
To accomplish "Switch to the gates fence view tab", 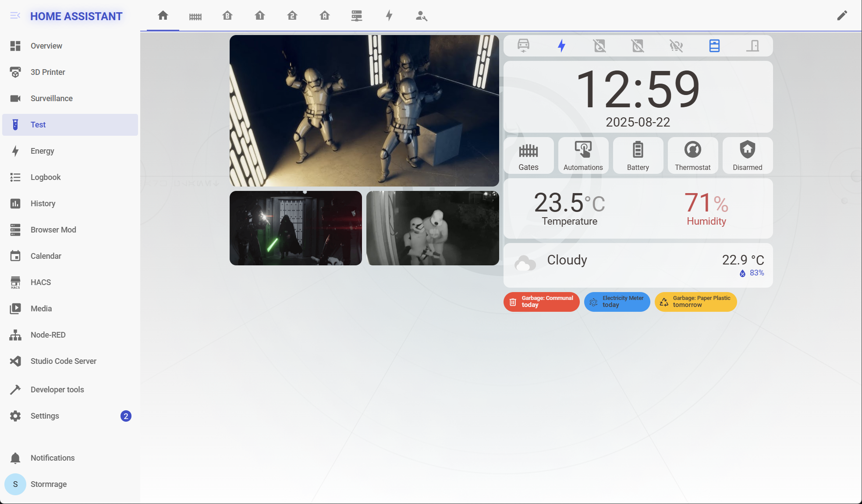I will pos(195,16).
